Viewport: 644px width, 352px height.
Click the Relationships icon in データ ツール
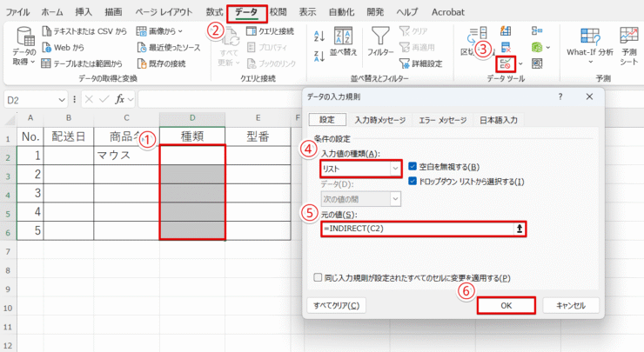coord(536,48)
